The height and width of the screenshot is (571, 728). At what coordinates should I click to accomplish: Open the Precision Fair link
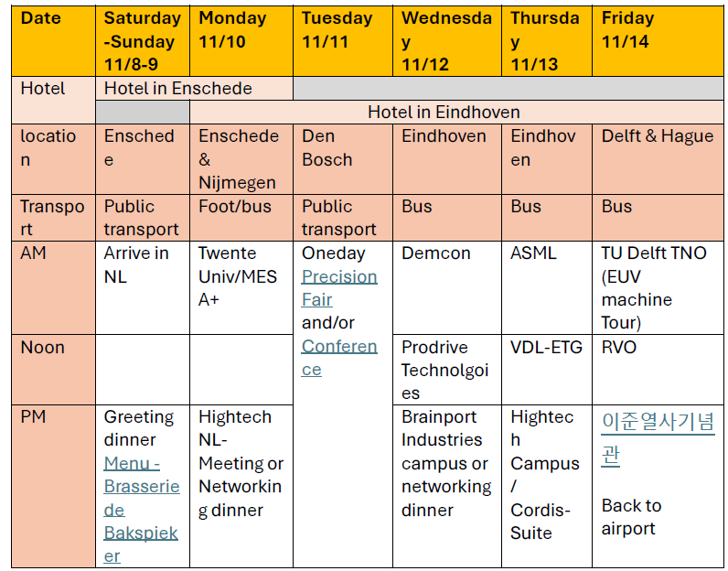(x=339, y=288)
